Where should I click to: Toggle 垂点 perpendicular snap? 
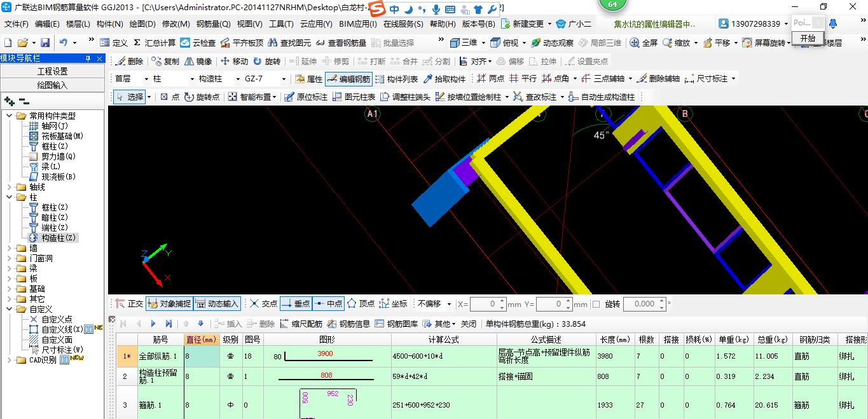(296, 304)
